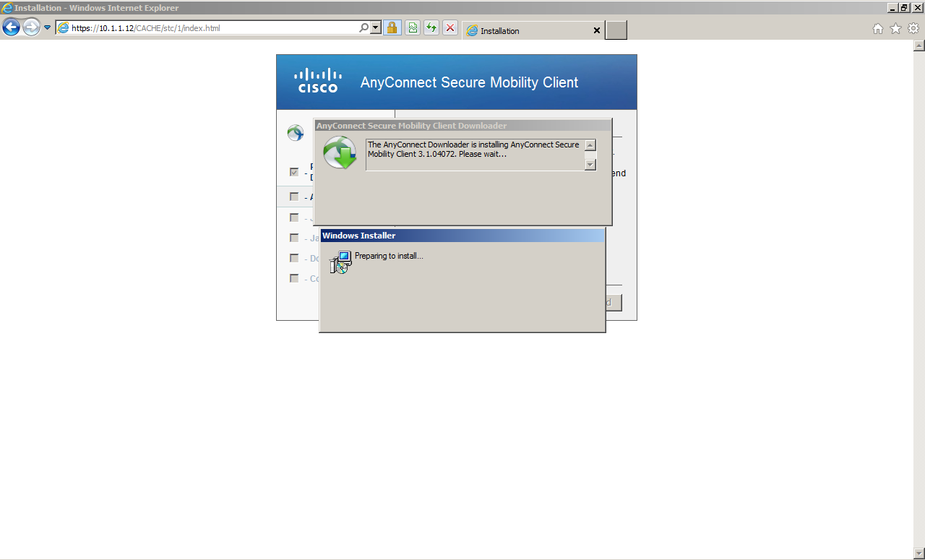Click the red Stop loading icon
Viewport: 925px width, 560px height.
tap(450, 28)
